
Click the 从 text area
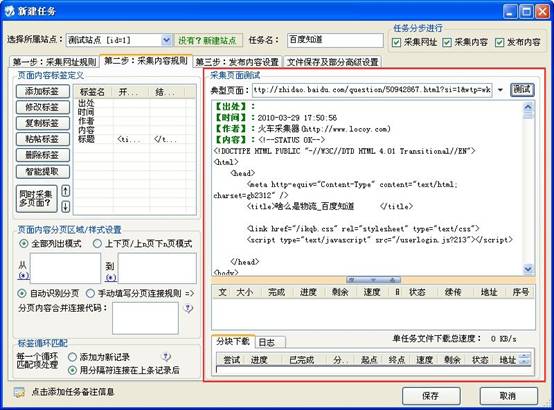click(x=65, y=268)
